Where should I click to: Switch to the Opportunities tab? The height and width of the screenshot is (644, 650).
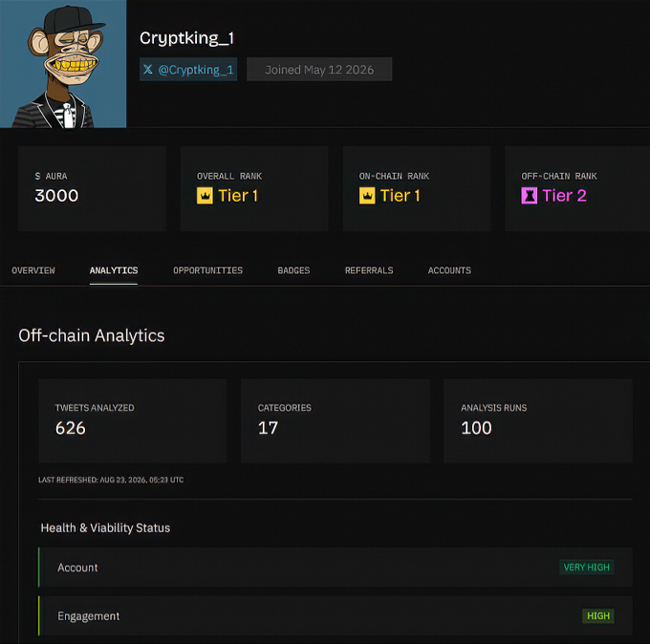[x=207, y=270]
